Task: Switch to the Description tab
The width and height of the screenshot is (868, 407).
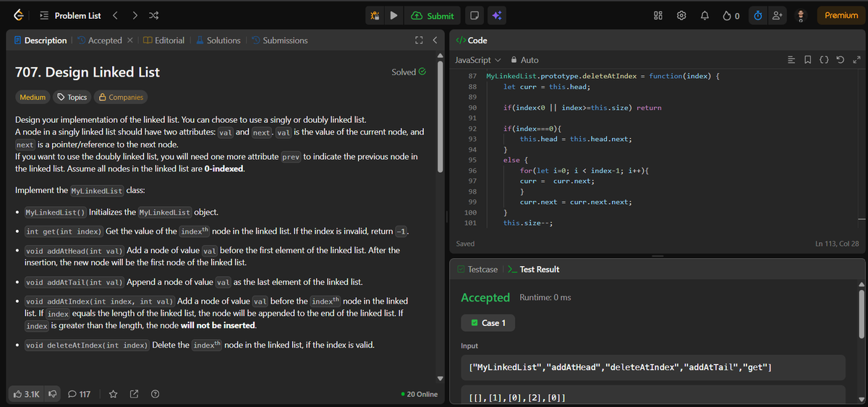Action: click(41, 40)
